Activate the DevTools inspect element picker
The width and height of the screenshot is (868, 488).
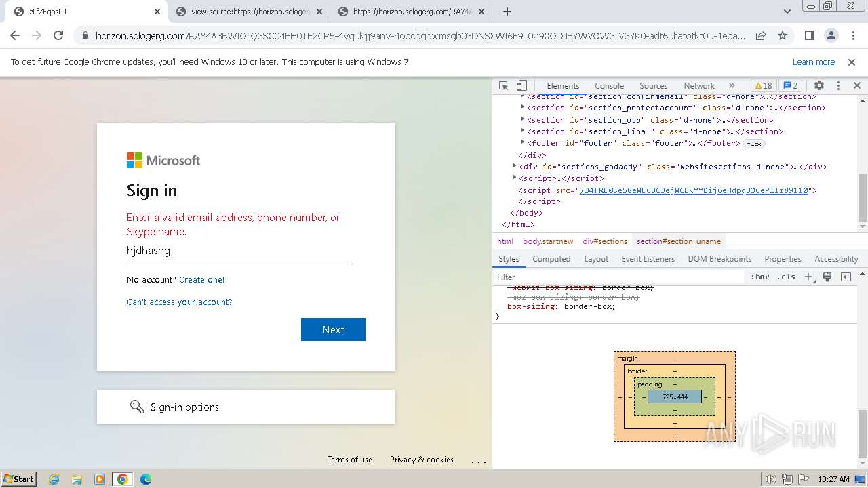(x=503, y=86)
